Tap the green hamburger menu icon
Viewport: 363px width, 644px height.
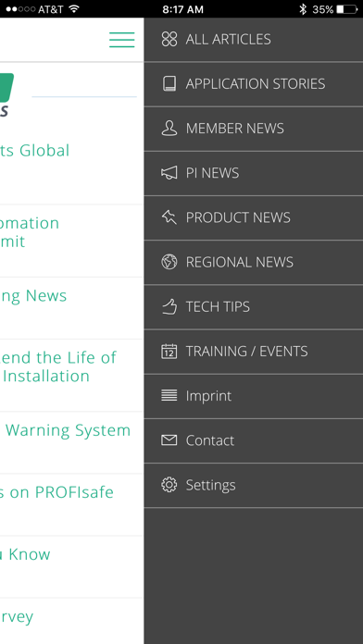(x=122, y=40)
